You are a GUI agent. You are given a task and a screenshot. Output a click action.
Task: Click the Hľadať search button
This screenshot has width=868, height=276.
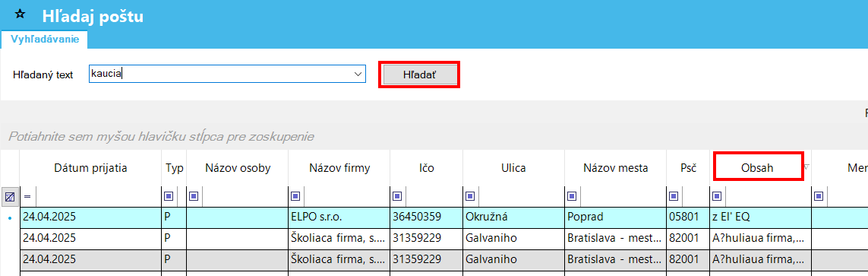point(420,75)
